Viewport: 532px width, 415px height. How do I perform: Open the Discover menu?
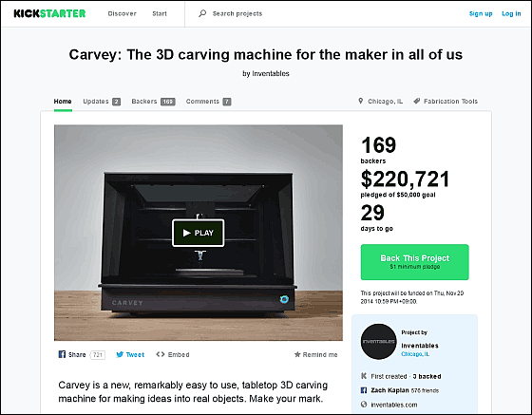tap(123, 13)
